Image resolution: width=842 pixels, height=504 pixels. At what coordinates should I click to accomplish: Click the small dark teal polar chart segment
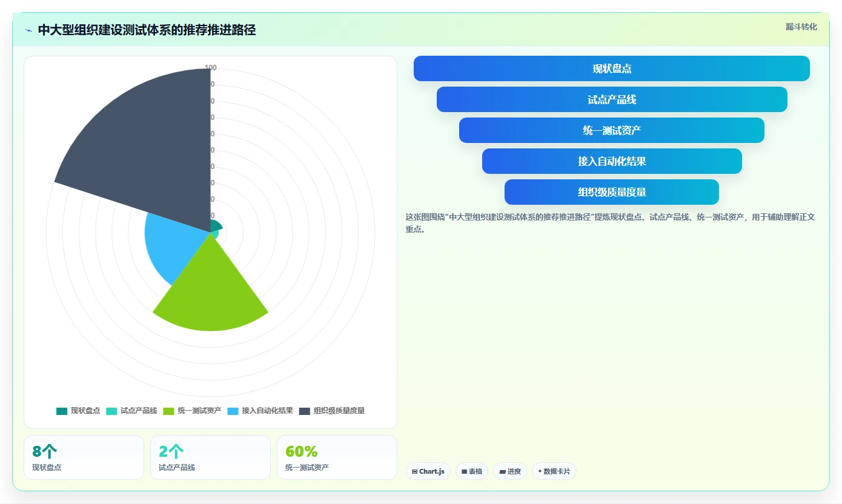pos(216,227)
